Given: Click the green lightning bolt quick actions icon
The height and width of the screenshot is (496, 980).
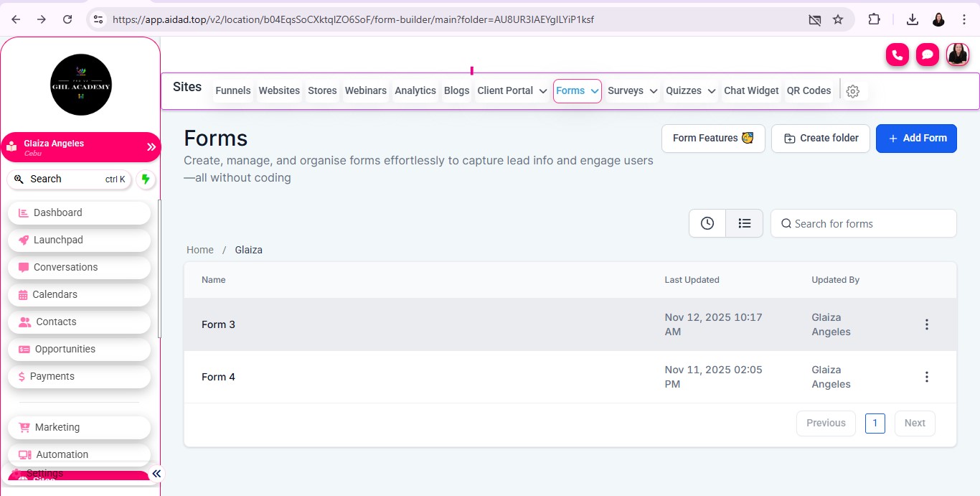Looking at the screenshot, I should [x=146, y=179].
